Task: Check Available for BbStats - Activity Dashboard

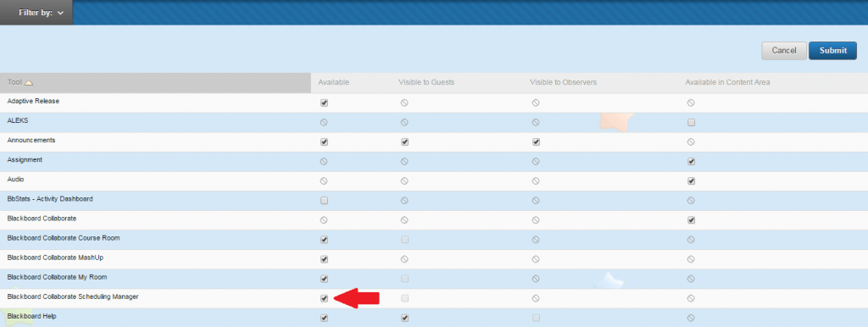Action: click(x=325, y=200)
